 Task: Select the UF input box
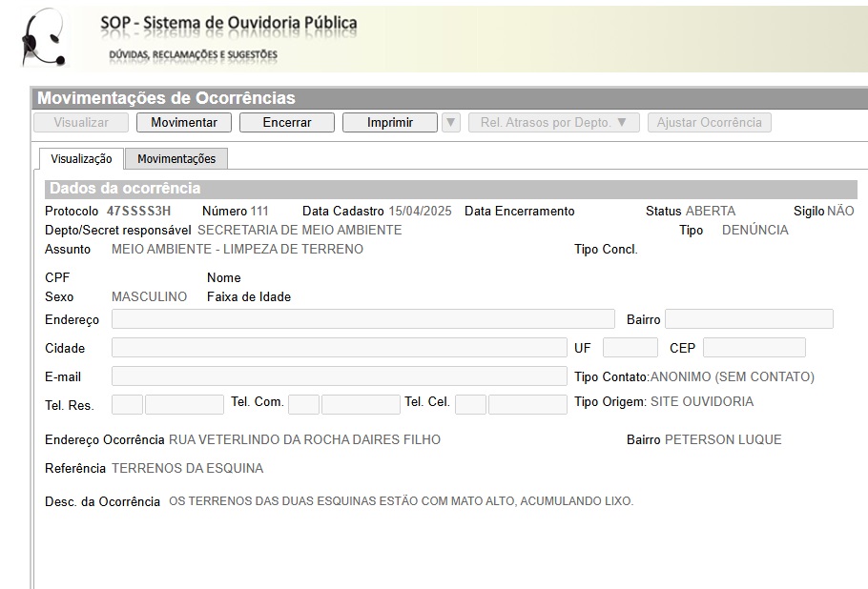[x=630, y=348]
